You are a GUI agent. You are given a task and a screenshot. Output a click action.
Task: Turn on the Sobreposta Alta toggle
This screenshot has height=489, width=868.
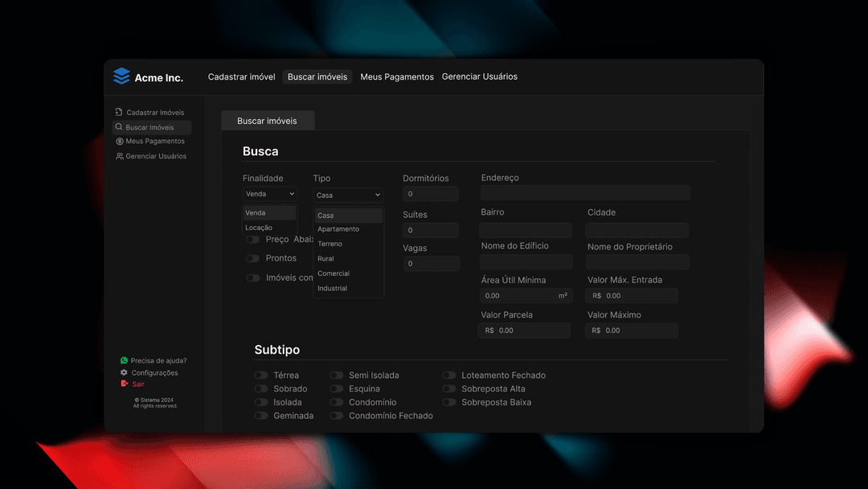click(449, 389)
